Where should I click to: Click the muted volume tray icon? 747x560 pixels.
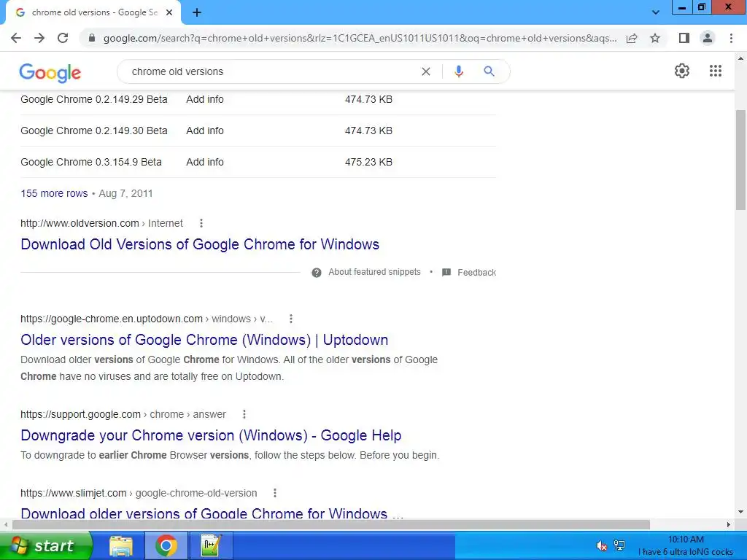(x=602, y=545)
